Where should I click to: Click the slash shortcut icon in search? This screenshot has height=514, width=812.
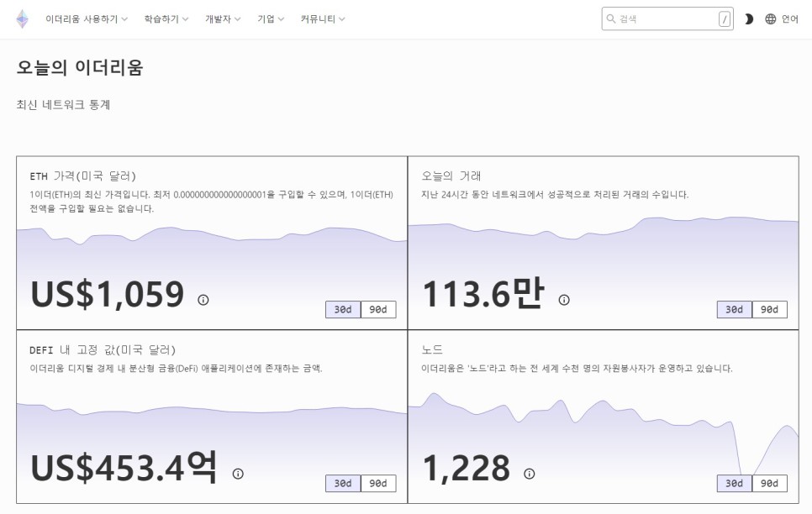(725, 19)
